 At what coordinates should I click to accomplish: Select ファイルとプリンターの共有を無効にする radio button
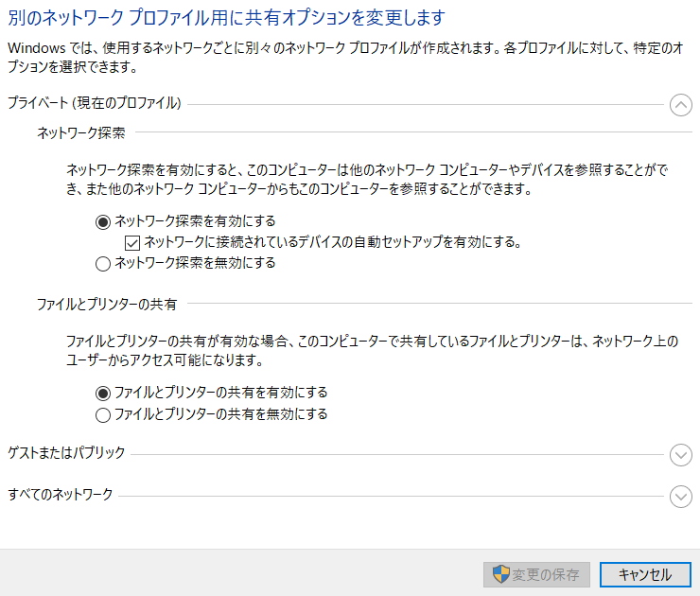pos(103,414)
